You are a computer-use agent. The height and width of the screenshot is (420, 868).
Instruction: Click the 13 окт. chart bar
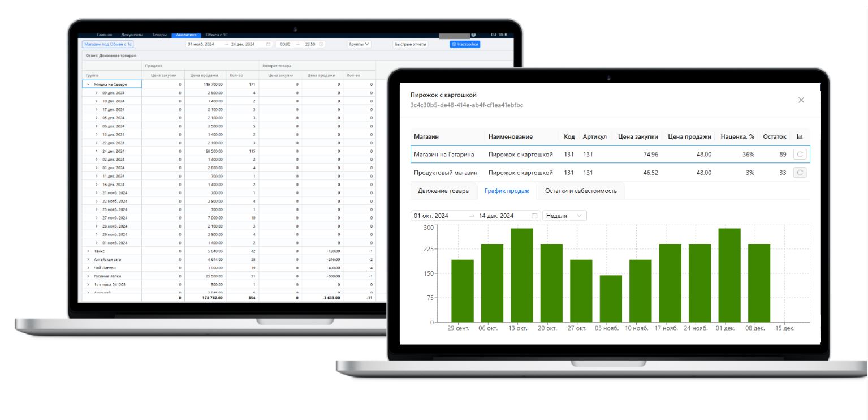[x=521, y=275]
